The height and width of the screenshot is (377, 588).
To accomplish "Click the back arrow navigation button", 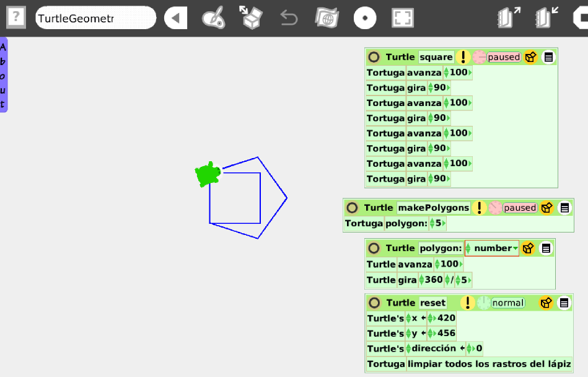I will [175, 17].
